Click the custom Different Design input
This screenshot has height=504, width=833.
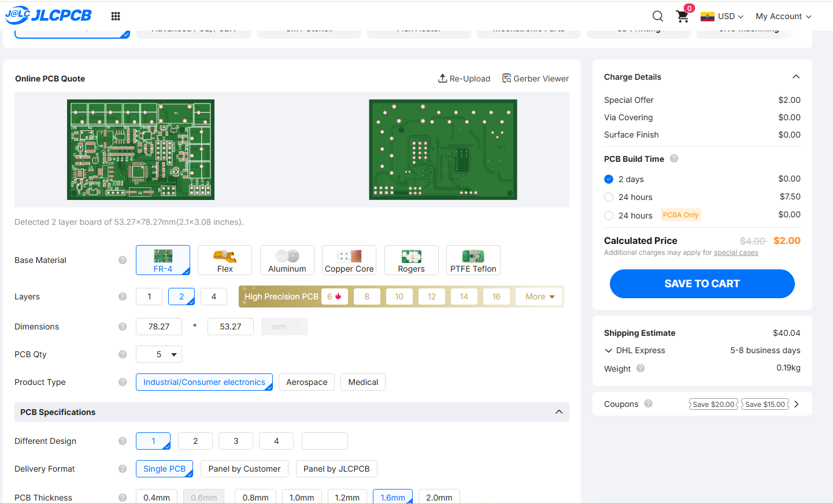325,441
